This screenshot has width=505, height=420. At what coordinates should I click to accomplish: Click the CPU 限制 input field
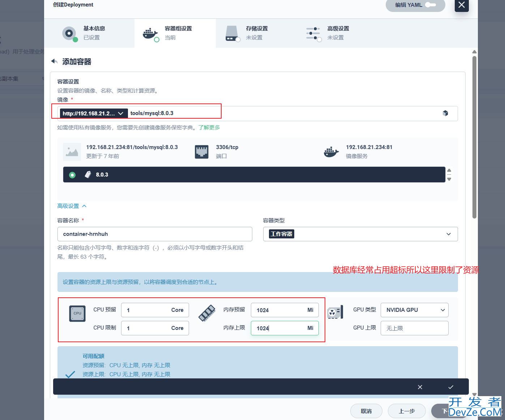pyautogui.click(x=155, y=328)
